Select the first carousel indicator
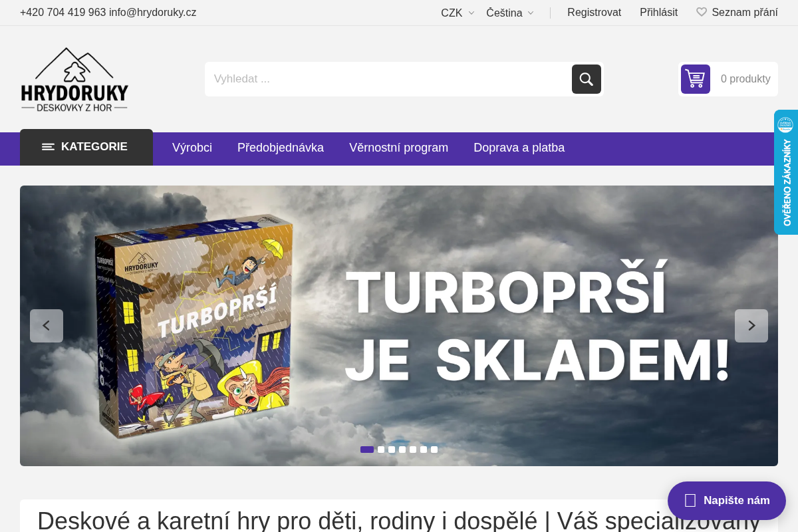The width and height of the screenshot is (798, 532). click(367, 450)
